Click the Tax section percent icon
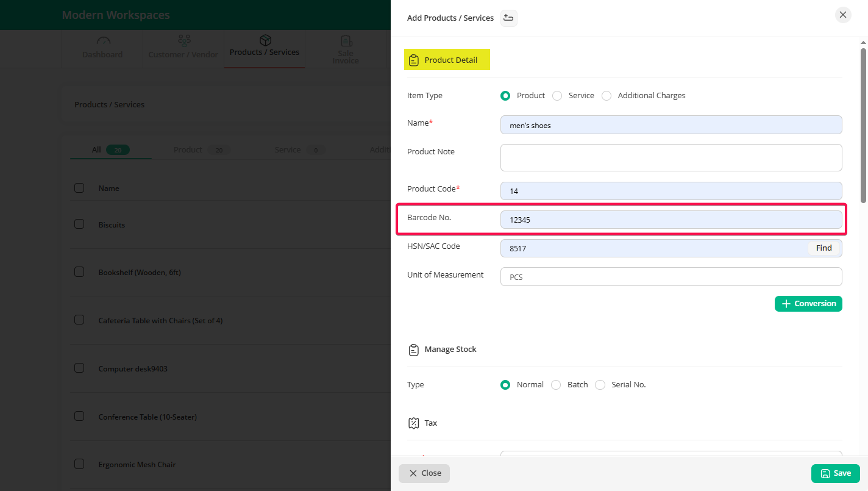The width and height of the screenshot is (868, 491). (414, 423)
